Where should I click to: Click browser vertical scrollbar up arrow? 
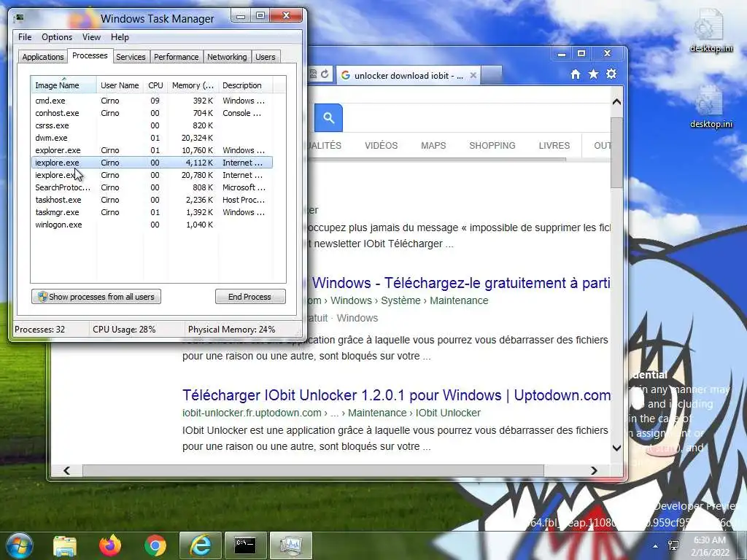point(616,101)
